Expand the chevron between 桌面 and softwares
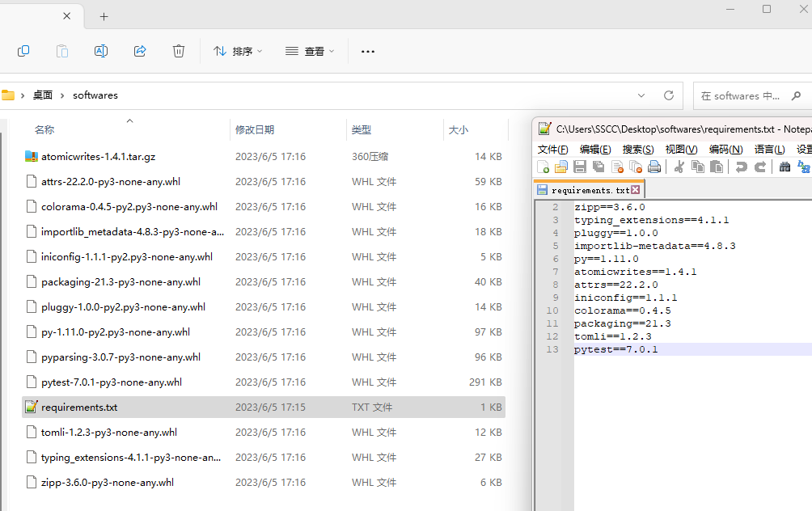 [62, 95]
